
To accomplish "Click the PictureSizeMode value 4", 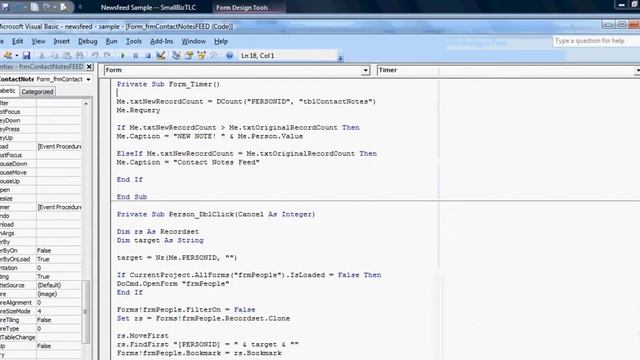I will (59, 311).
